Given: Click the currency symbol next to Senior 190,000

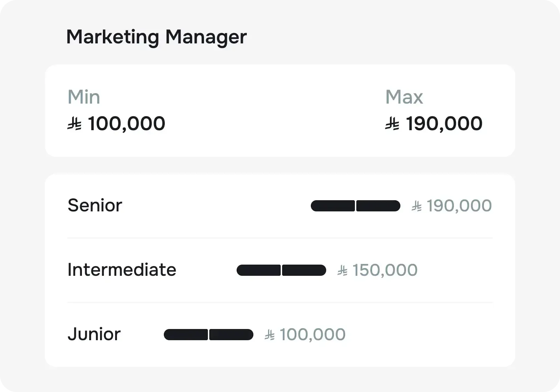Looking at the screenshot, I should [416, 206].
